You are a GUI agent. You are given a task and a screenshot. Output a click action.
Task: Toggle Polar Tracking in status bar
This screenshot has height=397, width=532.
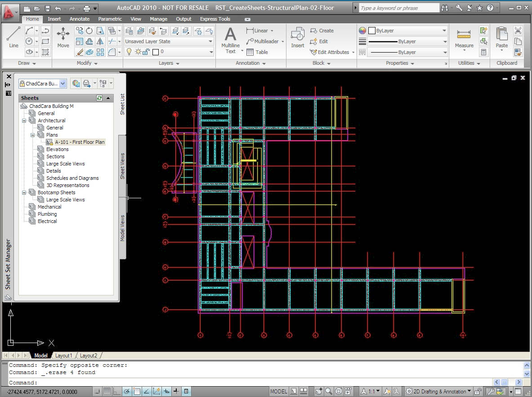pyautogui.click(x=127, y=391)
